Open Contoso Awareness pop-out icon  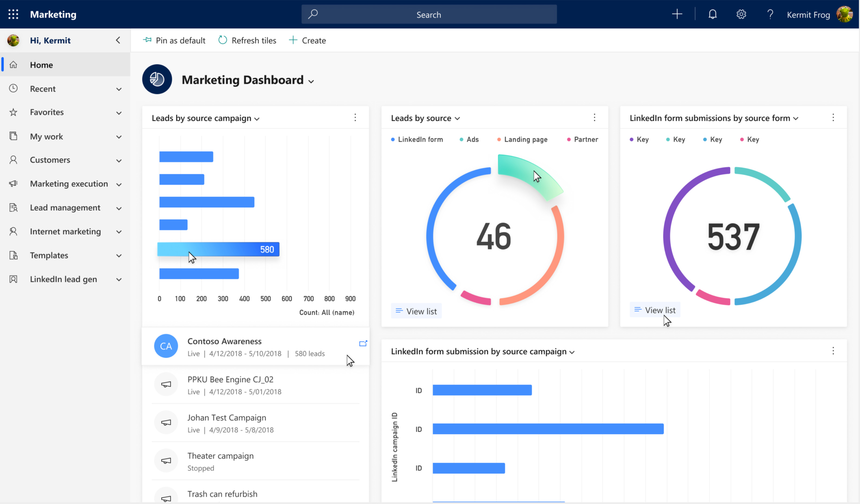pyautogui.click(x=363, y=343)
